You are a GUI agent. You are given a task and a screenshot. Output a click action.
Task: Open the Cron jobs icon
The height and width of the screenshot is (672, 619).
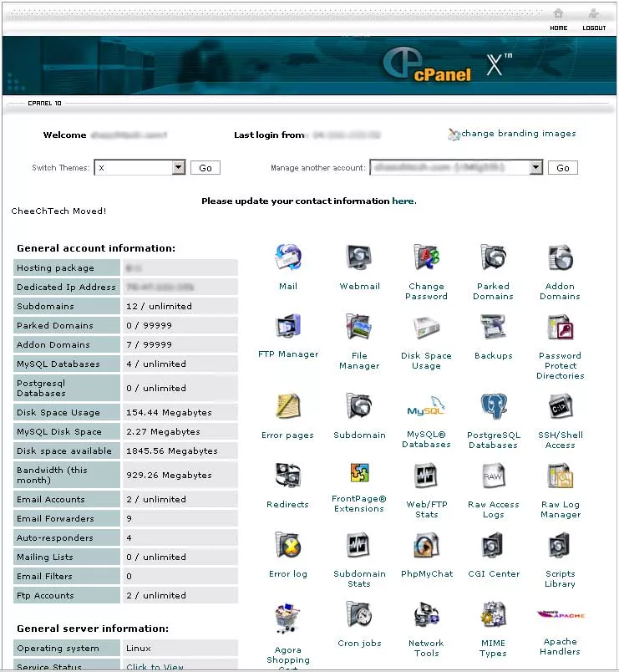click(359, 615)
